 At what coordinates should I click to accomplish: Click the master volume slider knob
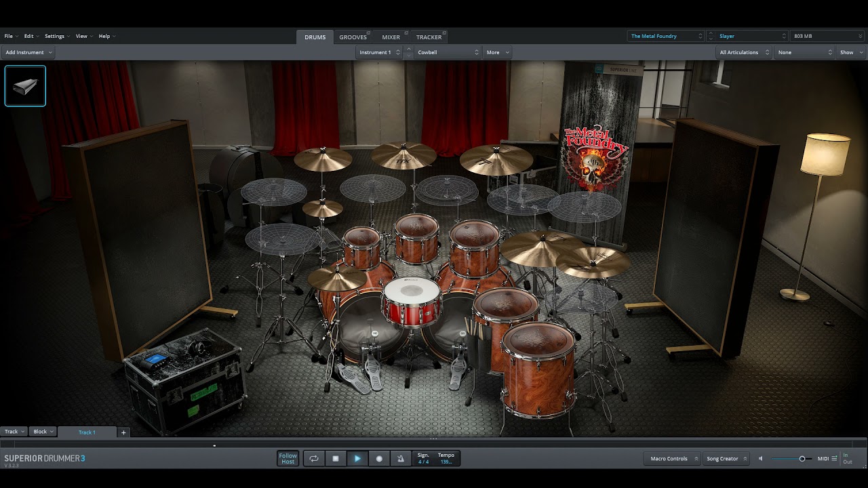click(x=802, y=459)
